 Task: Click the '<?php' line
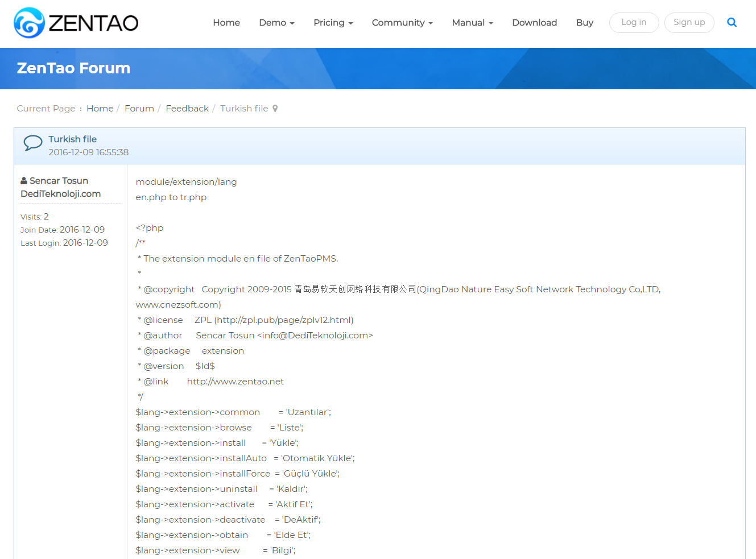tap(149, 228)
